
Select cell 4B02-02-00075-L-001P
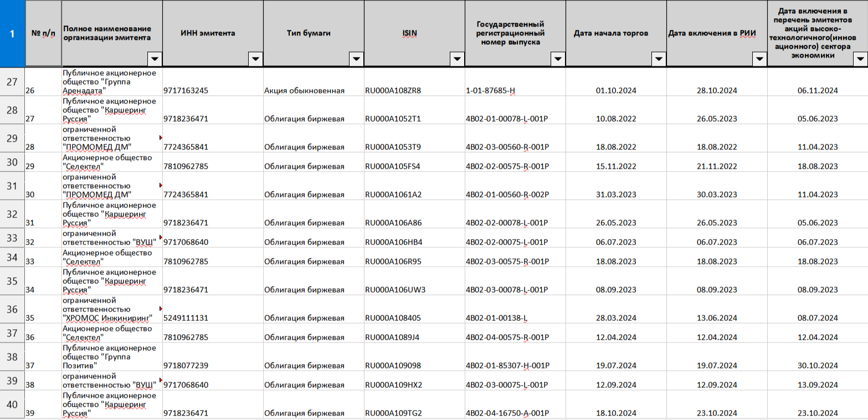tap(515, 238)
